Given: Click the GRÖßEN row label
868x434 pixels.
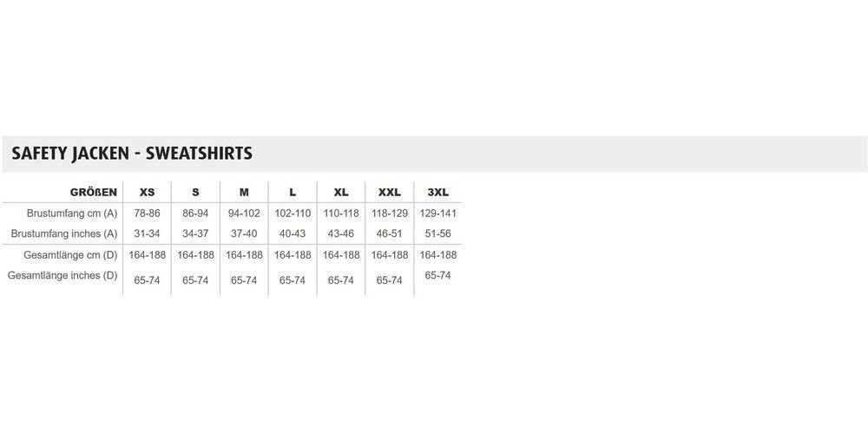Looking at the screenshot, I should 94,193.
